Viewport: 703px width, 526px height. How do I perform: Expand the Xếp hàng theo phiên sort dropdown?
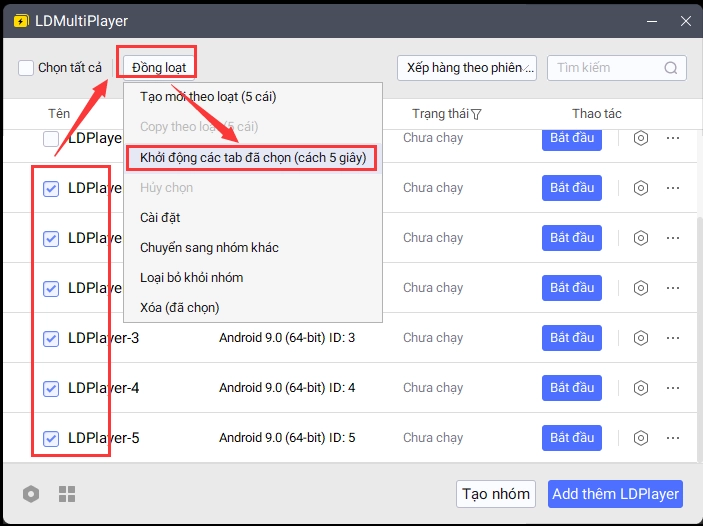tap(467, 68)
